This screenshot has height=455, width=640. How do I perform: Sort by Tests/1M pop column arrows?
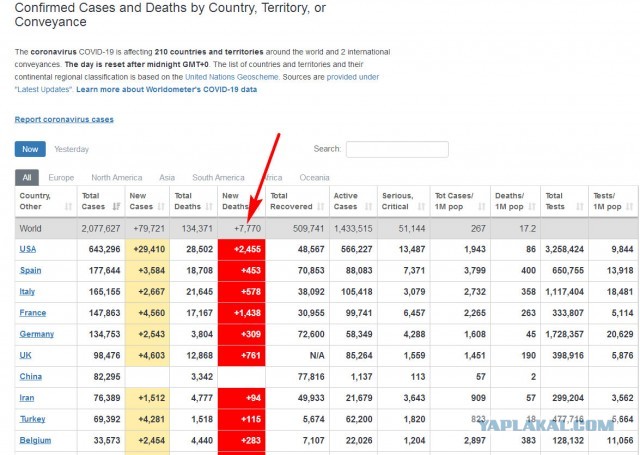click(629, 206)
